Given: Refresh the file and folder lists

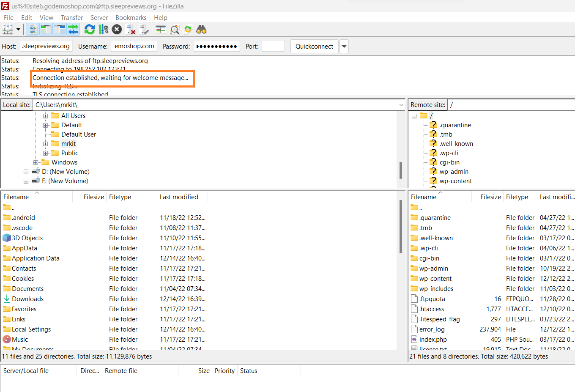Looking at the screenshot, I should point(90,29).
